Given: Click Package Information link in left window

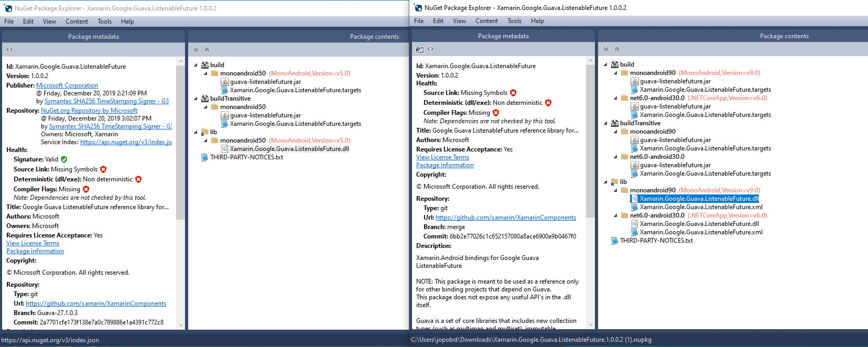Looking at the screenshot, I should click(x=35, y=251).
